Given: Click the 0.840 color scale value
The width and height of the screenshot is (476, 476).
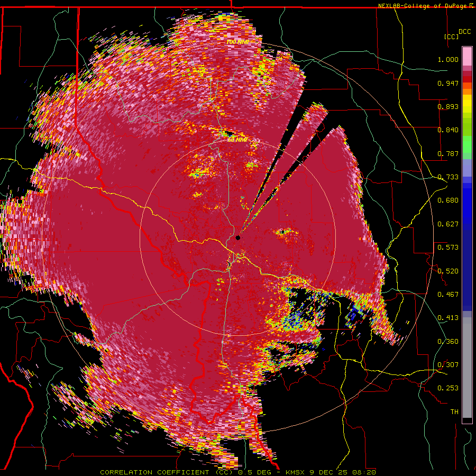Looking at the screenshot, I should [x=448, y=130].
